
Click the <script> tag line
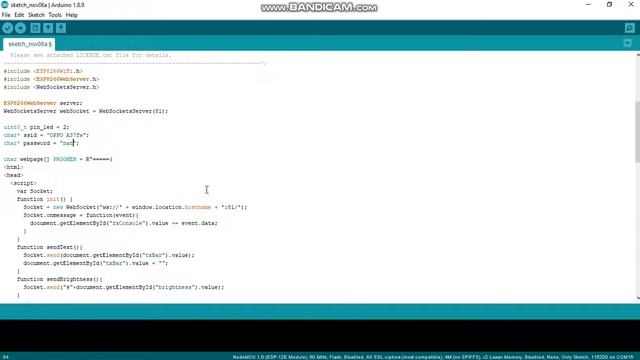click(23, 183)
